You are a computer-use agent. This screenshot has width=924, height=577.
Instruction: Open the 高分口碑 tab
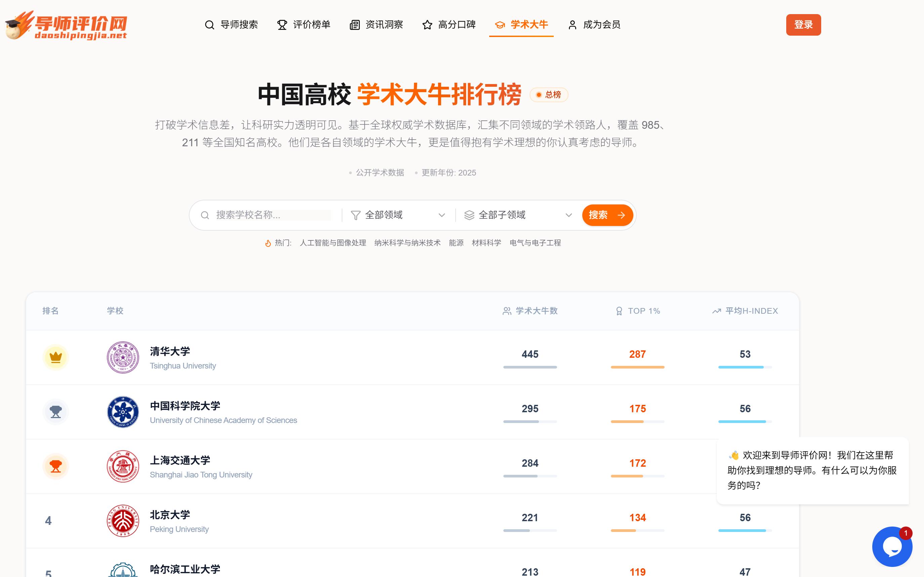[449, 25]
